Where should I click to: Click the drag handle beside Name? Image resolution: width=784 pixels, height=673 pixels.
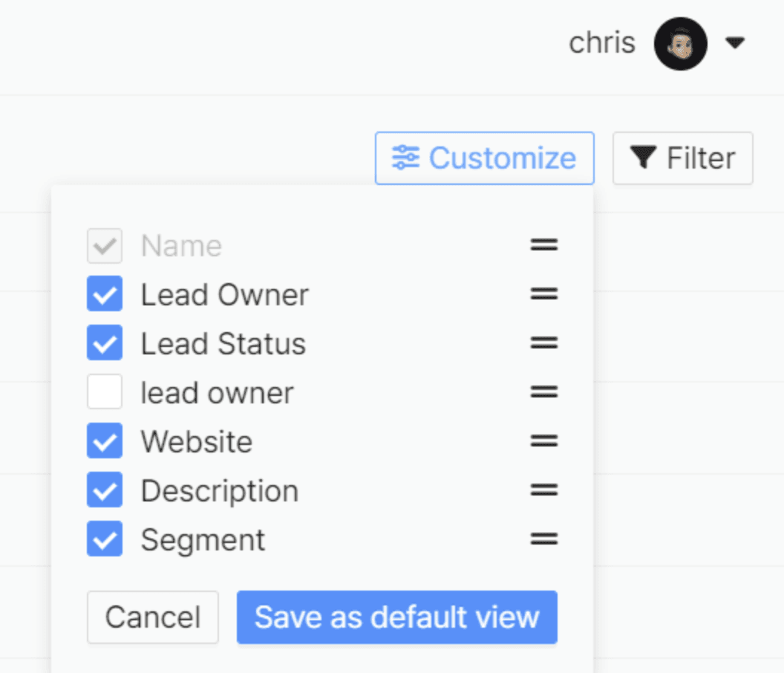click(544, 244)
